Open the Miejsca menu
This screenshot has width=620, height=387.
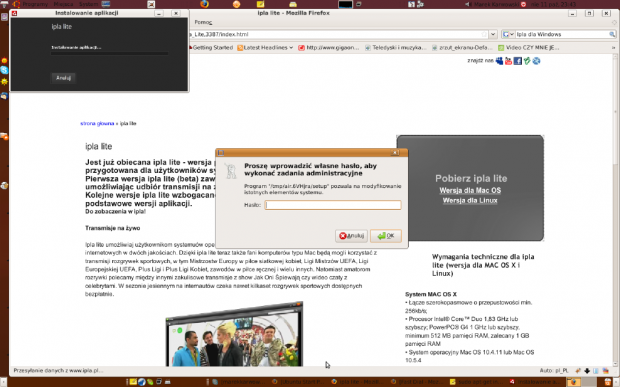click(x=63, y=4)
